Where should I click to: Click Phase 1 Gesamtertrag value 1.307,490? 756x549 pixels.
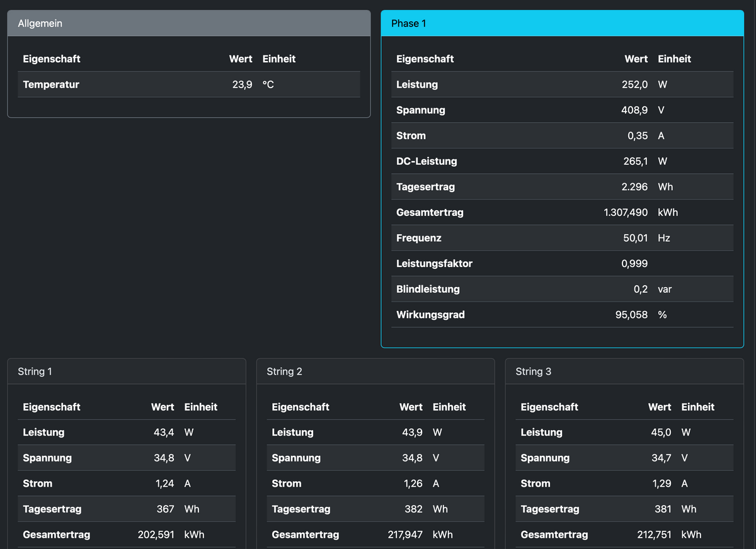point(626,212)
